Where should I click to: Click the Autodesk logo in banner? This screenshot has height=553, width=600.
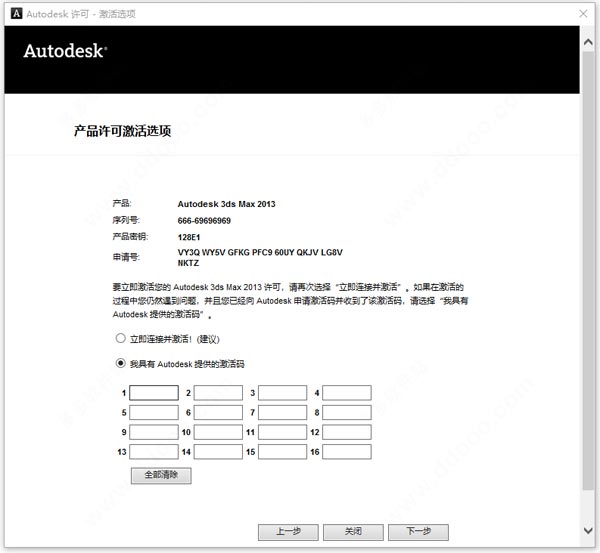click(65, 51)
